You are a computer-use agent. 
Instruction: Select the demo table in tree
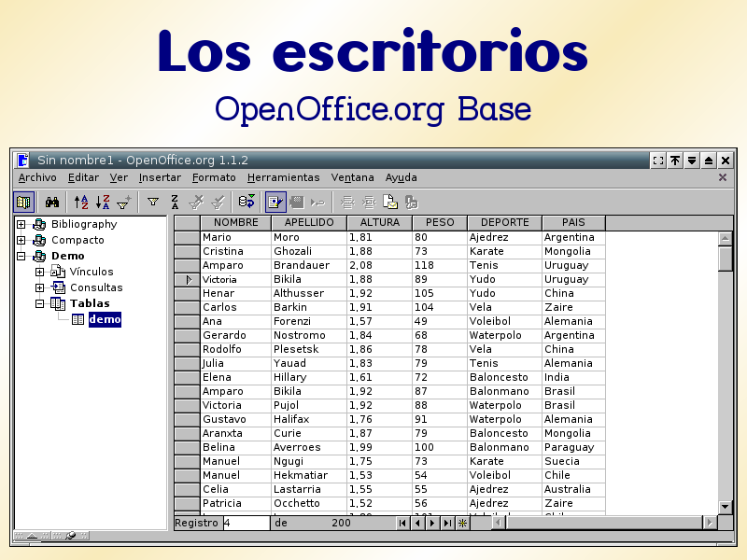pyautogui.click(x=105, y=319)
